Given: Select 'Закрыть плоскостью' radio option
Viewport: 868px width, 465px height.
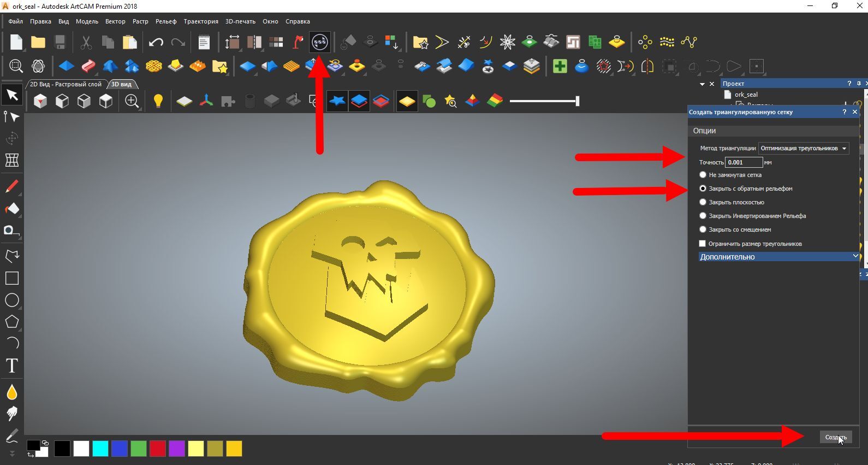Looking at the screenshot, I should click(703, 202).
